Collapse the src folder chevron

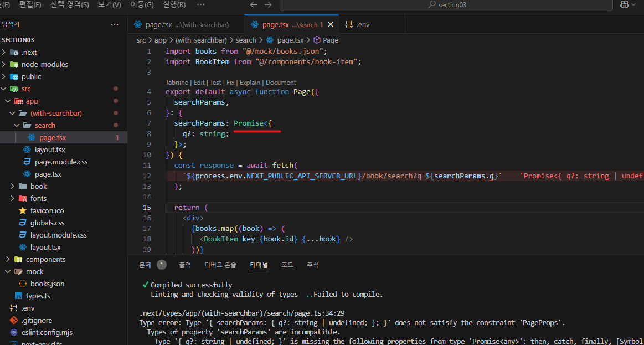coord(4,89)
